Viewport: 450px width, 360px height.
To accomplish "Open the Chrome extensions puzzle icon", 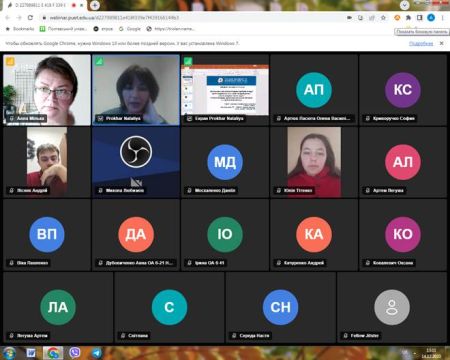I will [x=408, y=18].
